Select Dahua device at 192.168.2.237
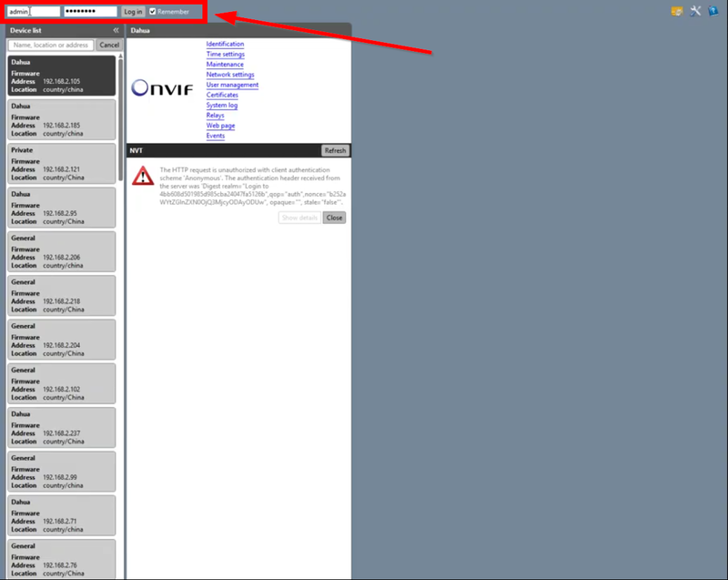 coord(61,428)
